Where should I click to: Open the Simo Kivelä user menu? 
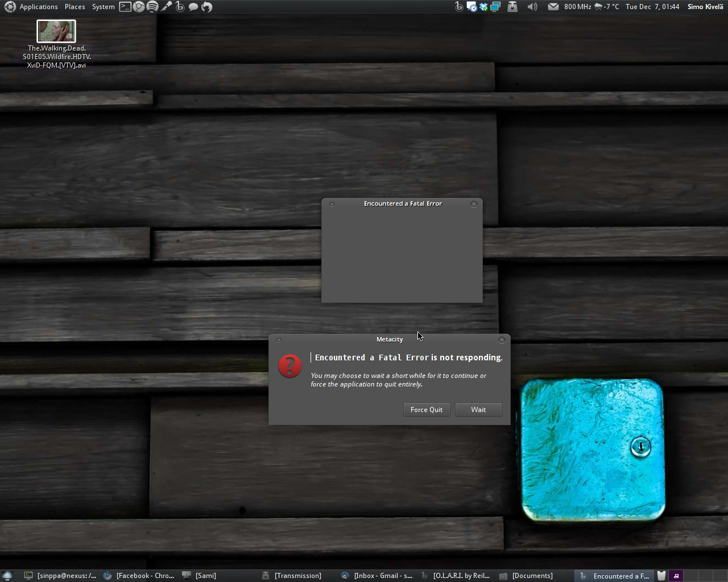705,7
